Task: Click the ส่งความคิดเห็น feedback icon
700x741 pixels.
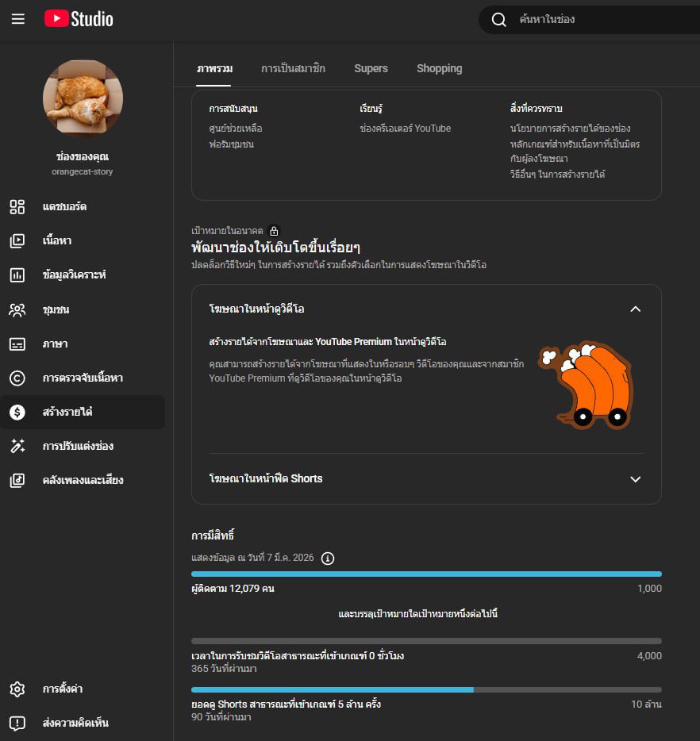Action: pyautogui.click(x=17, y=723)
